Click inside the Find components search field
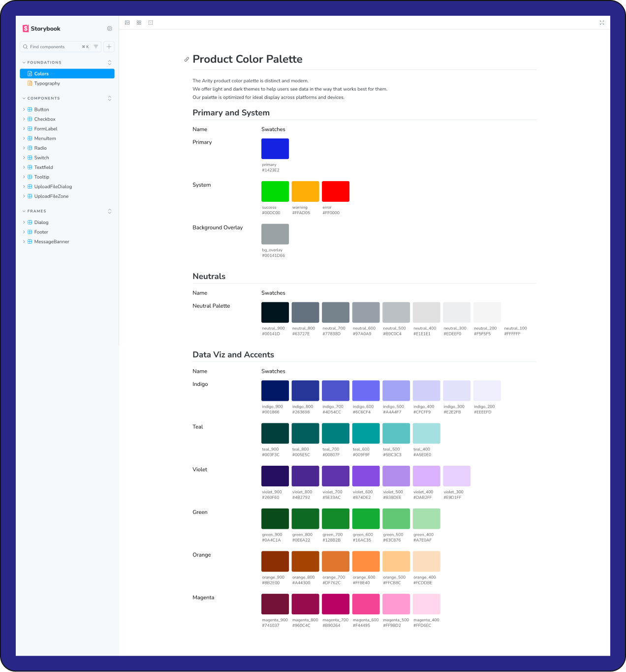626x672 pixels. pos(54,46)
